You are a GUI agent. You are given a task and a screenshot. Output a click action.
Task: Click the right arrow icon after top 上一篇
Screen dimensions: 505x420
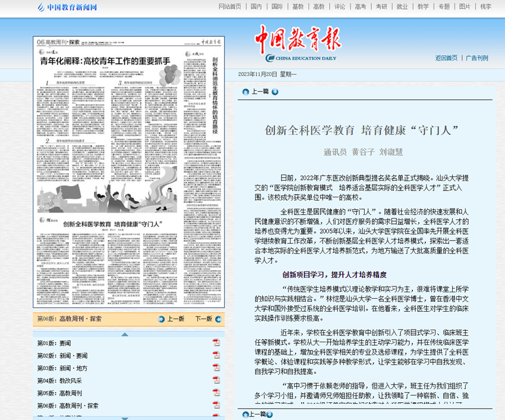(x=274, y=92)
